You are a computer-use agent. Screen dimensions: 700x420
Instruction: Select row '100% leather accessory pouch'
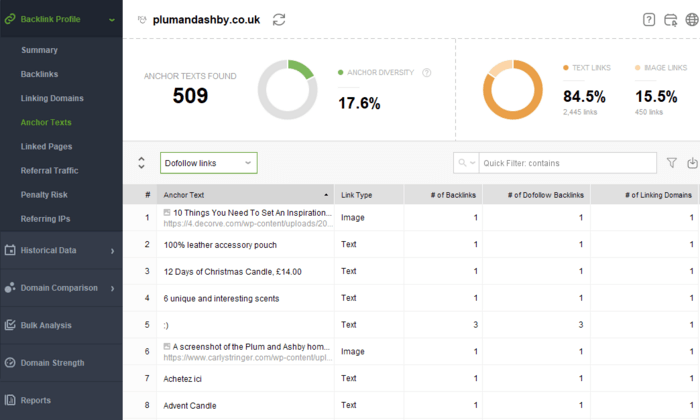[x=411, y=244]
